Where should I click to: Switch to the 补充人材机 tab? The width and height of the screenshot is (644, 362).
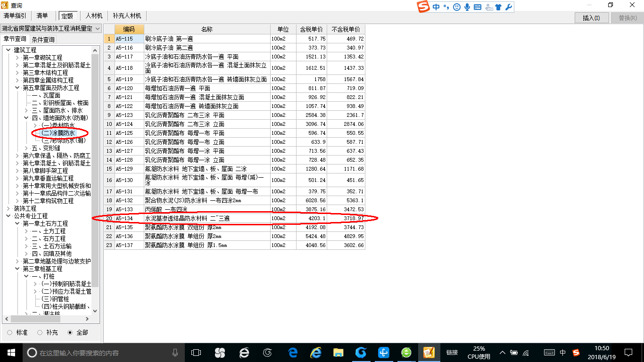[x=127, y=16]
